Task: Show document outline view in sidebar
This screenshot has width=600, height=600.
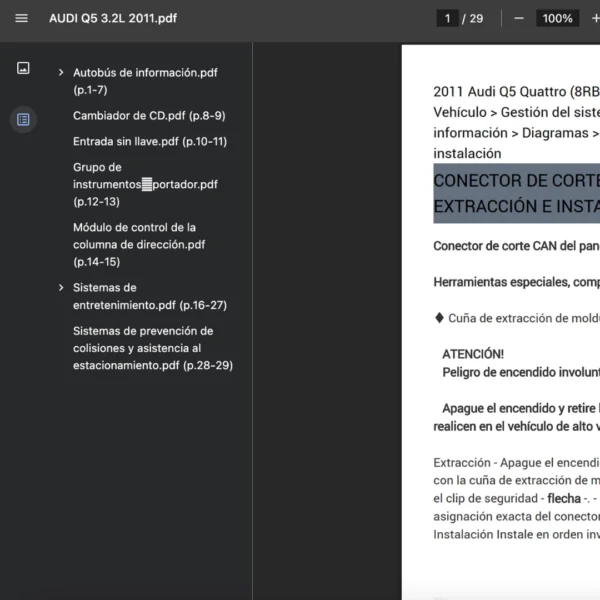Action: pos(23,119)
